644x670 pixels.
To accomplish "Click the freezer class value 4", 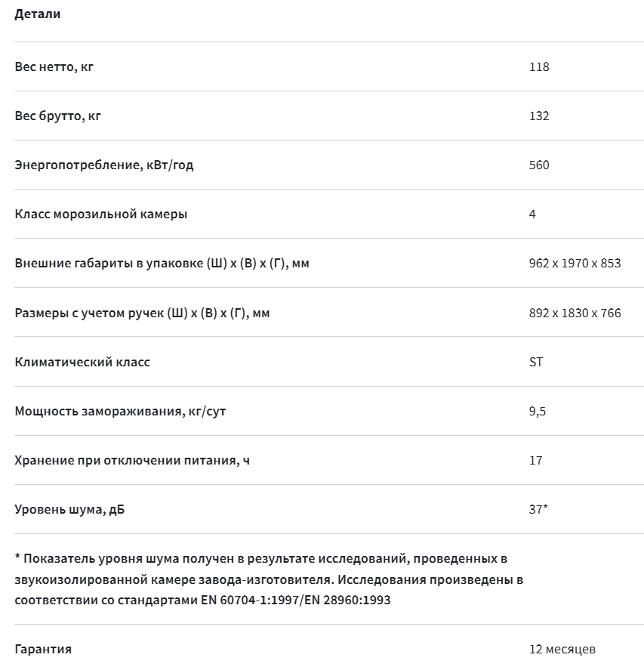I will (532, 214).
